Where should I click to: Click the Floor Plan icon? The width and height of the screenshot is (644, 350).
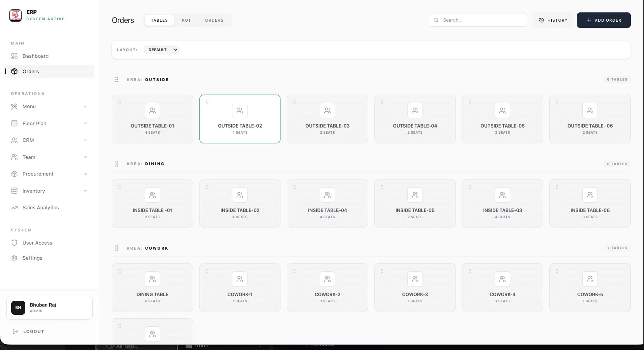pos(14,123)
